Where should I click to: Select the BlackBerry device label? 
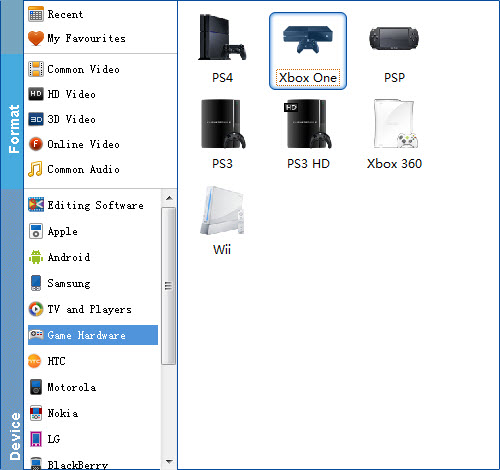coord(78,464)
